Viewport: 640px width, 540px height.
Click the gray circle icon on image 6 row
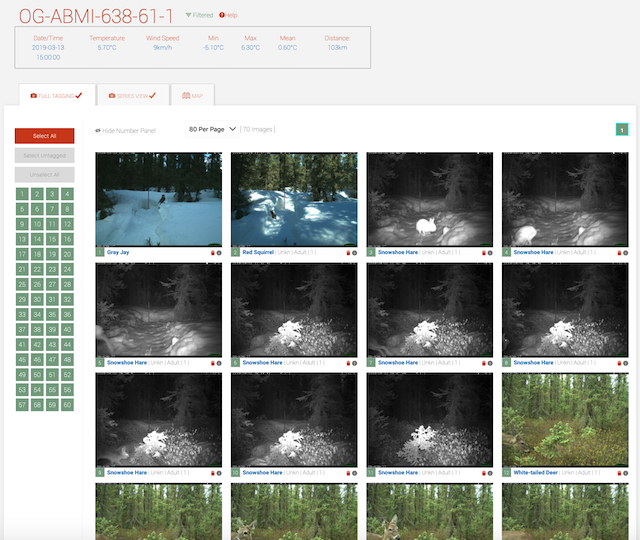[x=355, y=363]
